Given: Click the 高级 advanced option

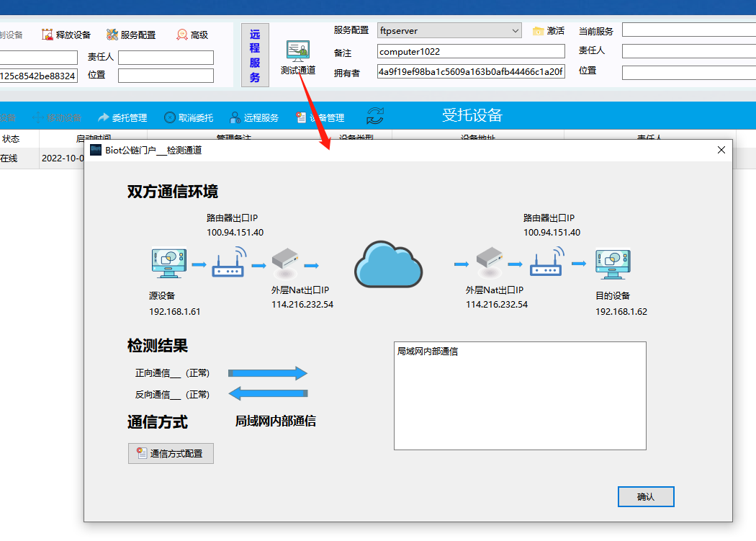Looking at the screenshot, I should tap(192, 35).
